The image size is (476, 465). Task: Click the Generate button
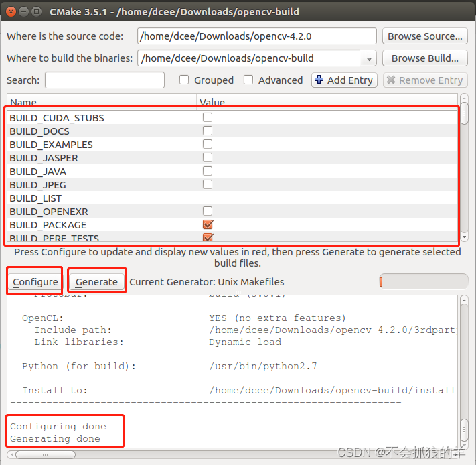pos(96,282)
